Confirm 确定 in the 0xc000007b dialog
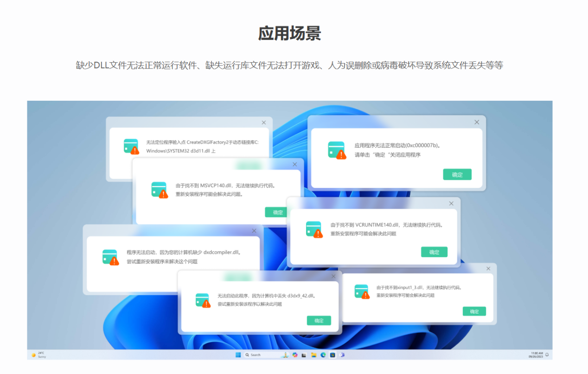The height and width of the screenshot is (374, 588). (457, 174)
